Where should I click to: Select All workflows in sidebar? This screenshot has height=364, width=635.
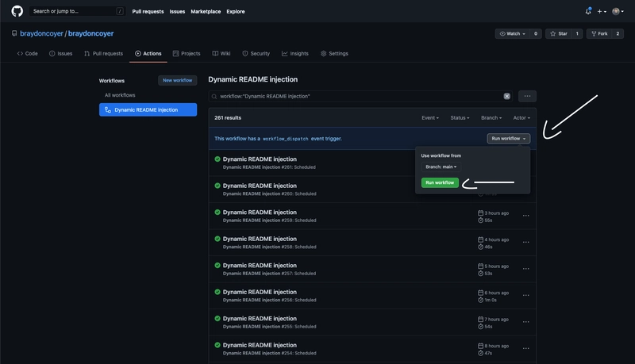[x=120, y=95]
